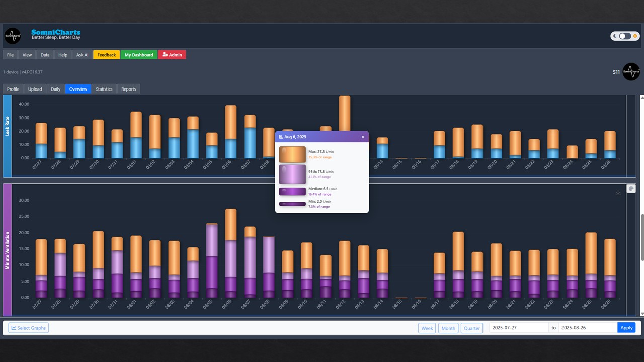The image size is (644, 362).
Task: Click the 08/25 bar in Minute Ventilation chart
Action: 591,265
